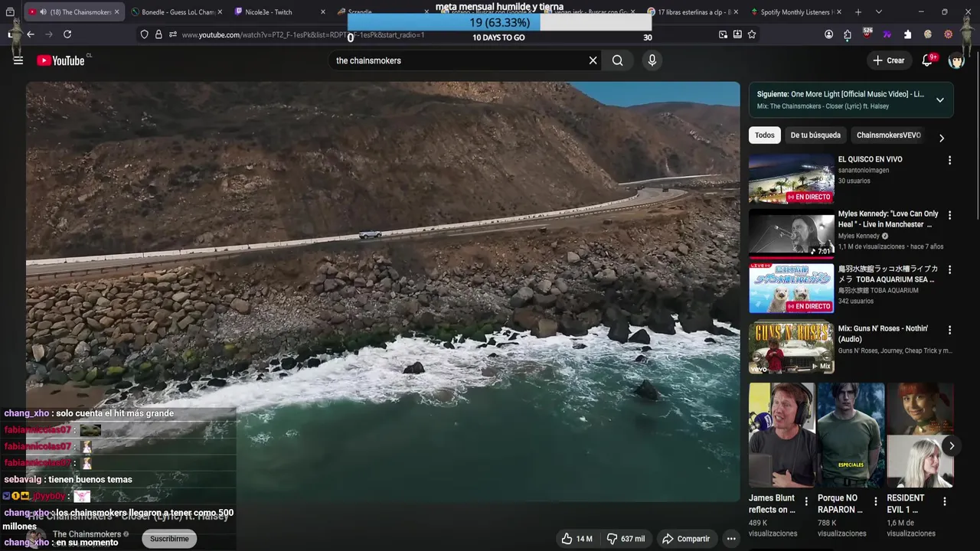Clear the search text with the X

[593, 60]
